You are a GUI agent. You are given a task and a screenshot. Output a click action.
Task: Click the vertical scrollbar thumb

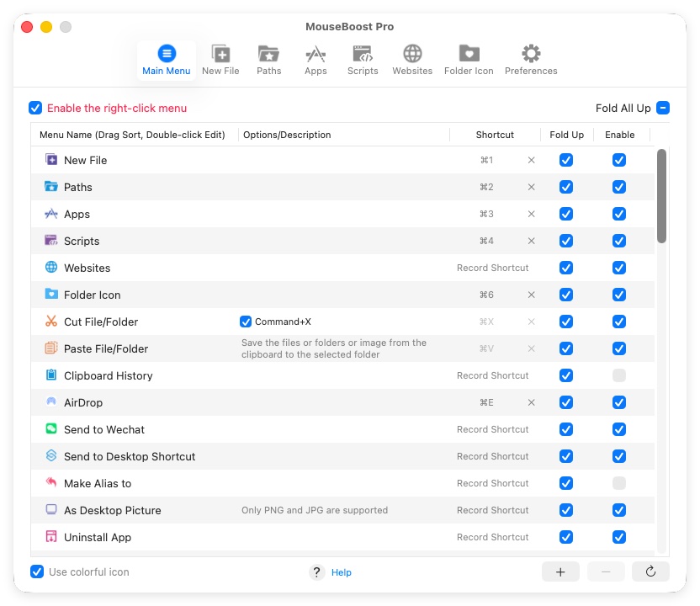click(661, 195)
